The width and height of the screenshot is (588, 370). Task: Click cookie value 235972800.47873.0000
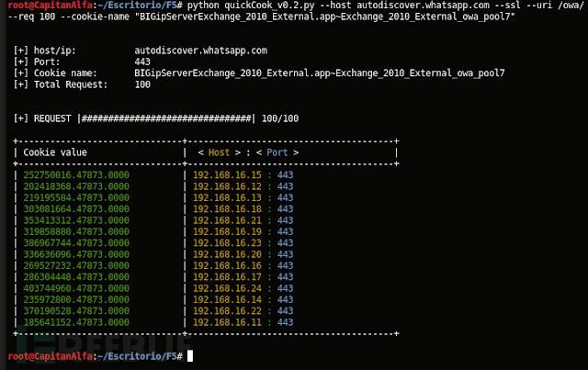(76, 299)
